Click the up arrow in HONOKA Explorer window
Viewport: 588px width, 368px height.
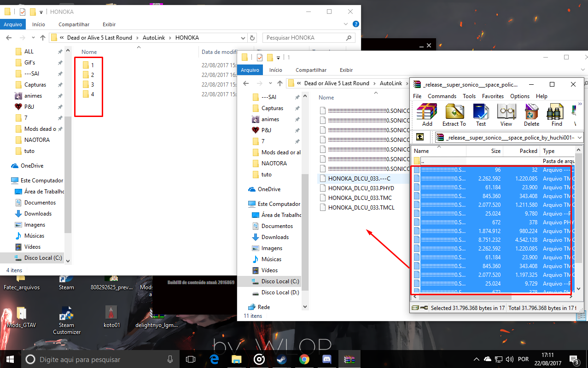click(43, 38)
